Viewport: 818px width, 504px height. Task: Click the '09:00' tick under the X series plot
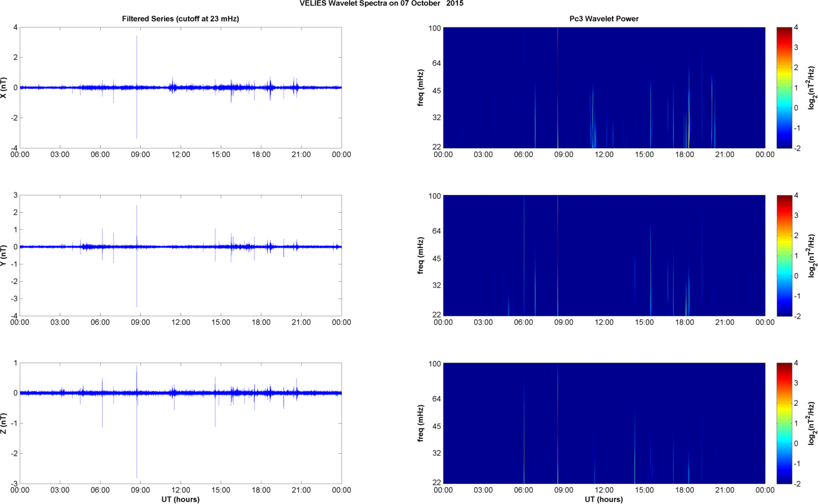click(140, 154)
